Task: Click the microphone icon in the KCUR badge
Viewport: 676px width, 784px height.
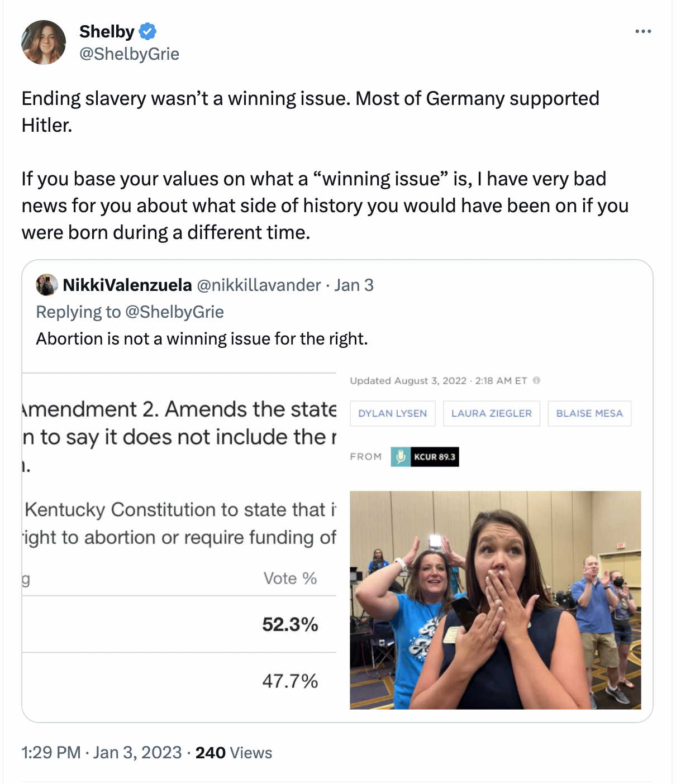Action: point(400,456)
